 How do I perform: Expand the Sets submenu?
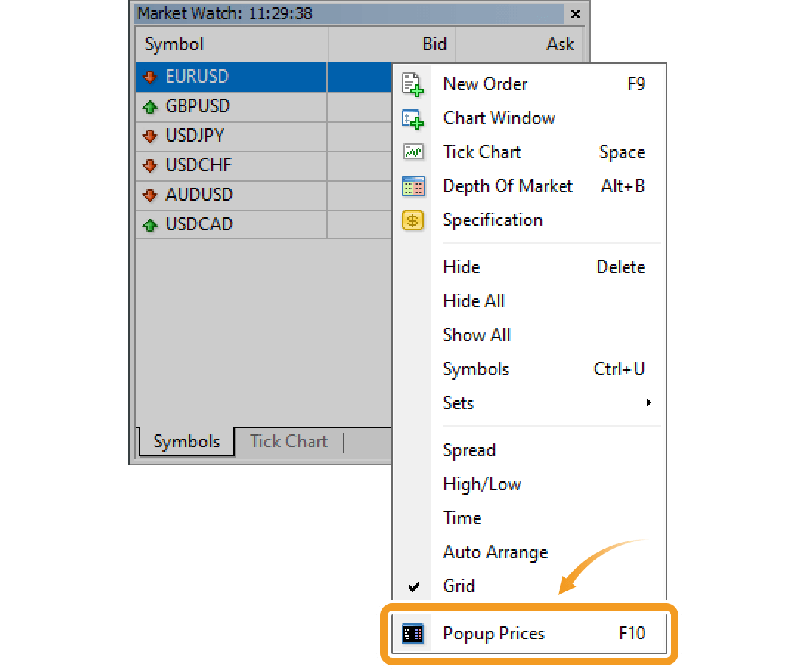tap(458, 403)
